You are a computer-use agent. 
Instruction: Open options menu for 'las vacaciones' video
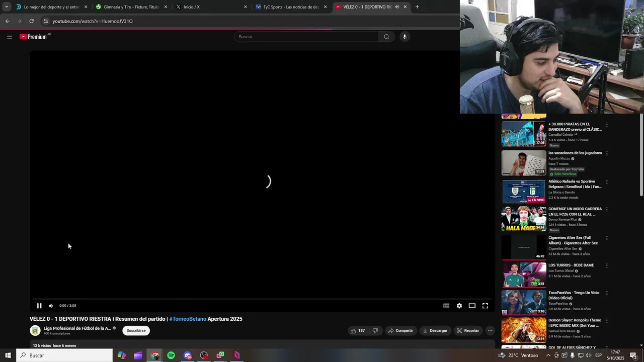pos(607,153)
